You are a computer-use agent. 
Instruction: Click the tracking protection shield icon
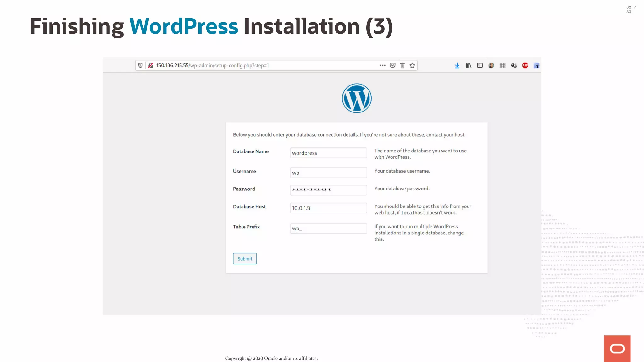click(x=140, y=65)
